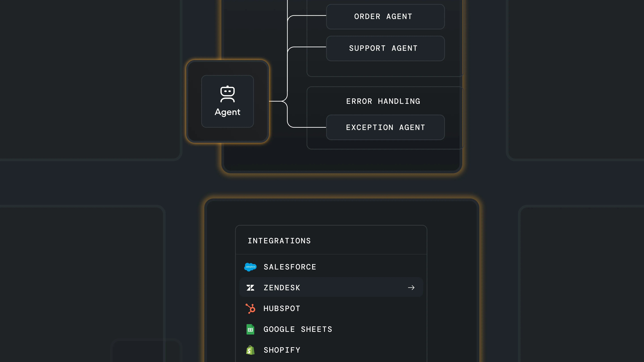644x362 pixels.
Task: Select the Order Agent box
Action: 385,17
